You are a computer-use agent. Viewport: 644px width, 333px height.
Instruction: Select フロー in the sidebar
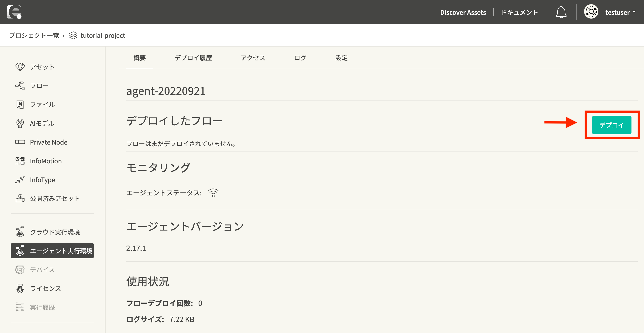[x=52, y=85]
